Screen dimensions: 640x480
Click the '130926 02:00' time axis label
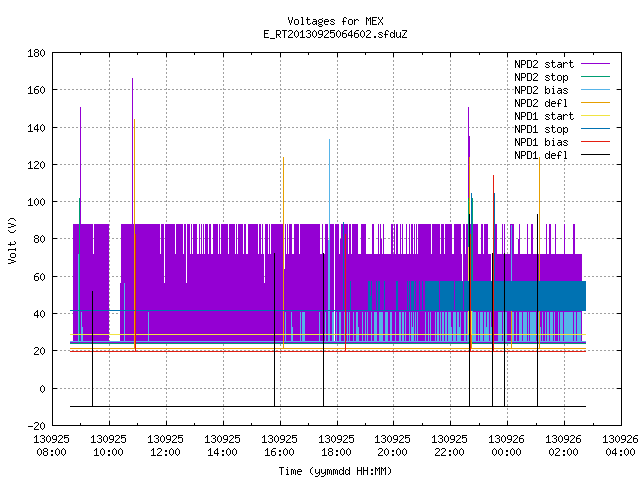click(x=564, y=446)
